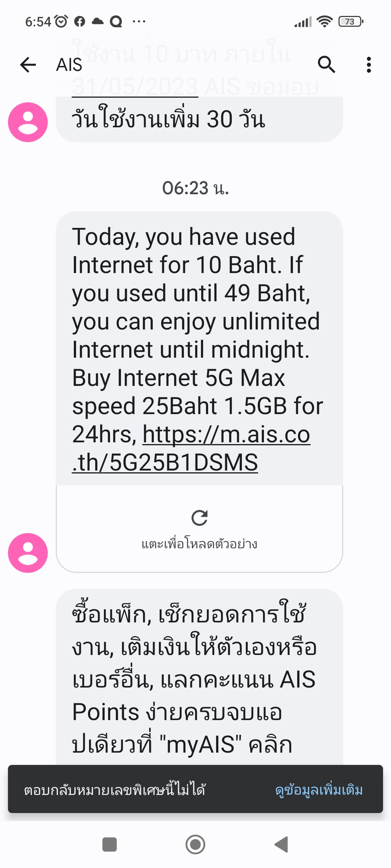
Task: Tap the ตอบกลับหมายเลขพิเศษนี้ไม่ได้ notice text
Action: click(x=114, y=790)
